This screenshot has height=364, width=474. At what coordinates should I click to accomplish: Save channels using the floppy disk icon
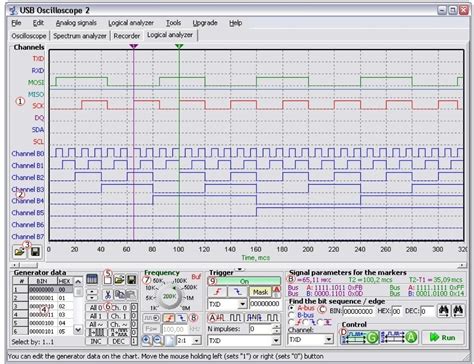click(35, 252)
